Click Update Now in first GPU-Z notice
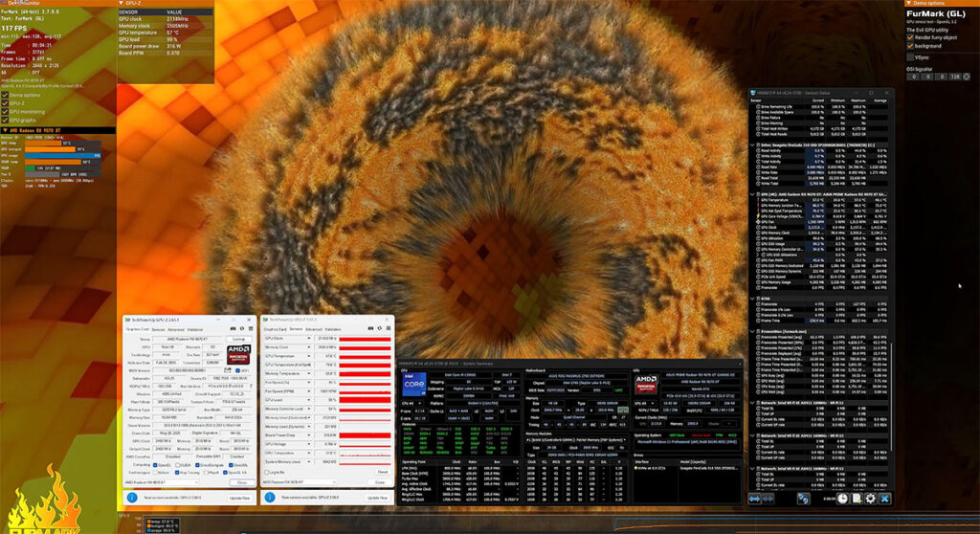980x534 pixels. 239,498
